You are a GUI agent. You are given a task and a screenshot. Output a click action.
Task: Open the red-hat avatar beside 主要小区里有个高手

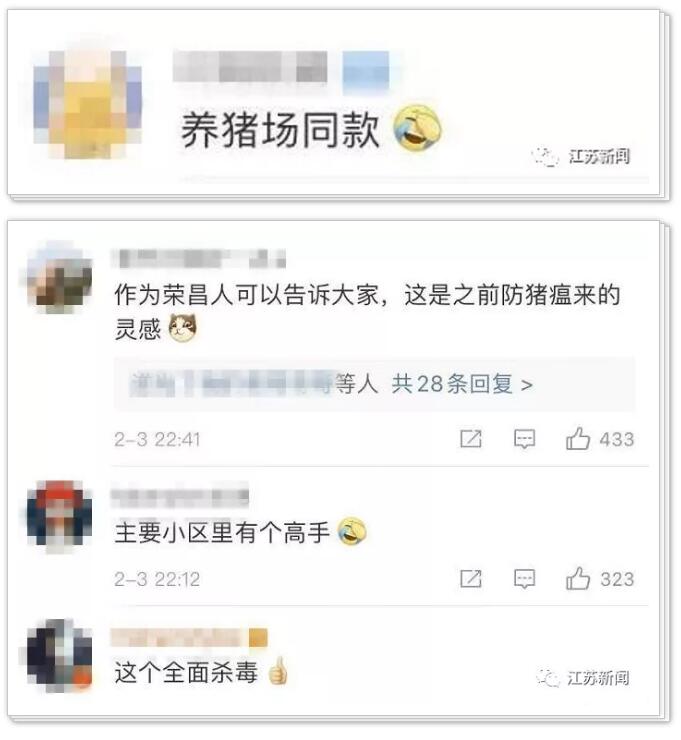pyautogui.click(x=59, y=514)
